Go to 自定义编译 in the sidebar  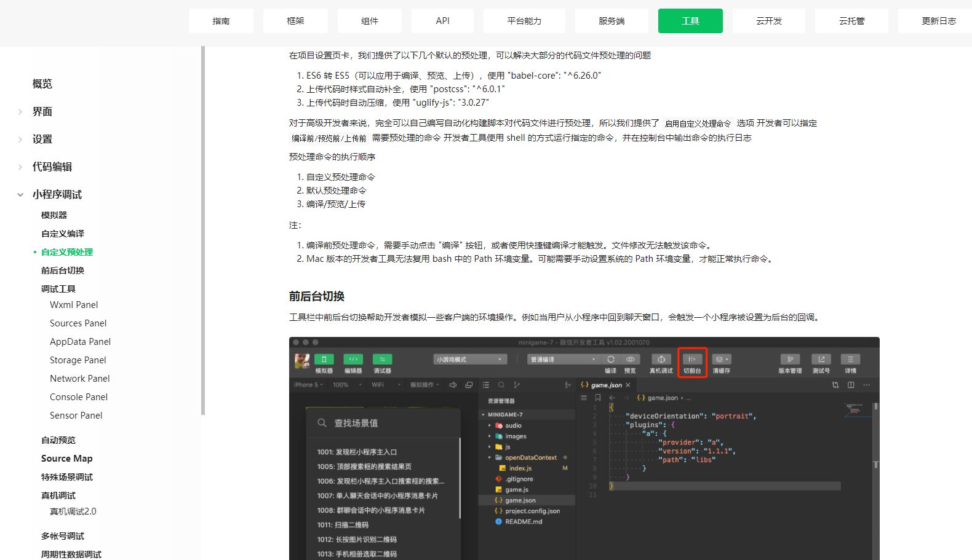[x=63, y=234]
